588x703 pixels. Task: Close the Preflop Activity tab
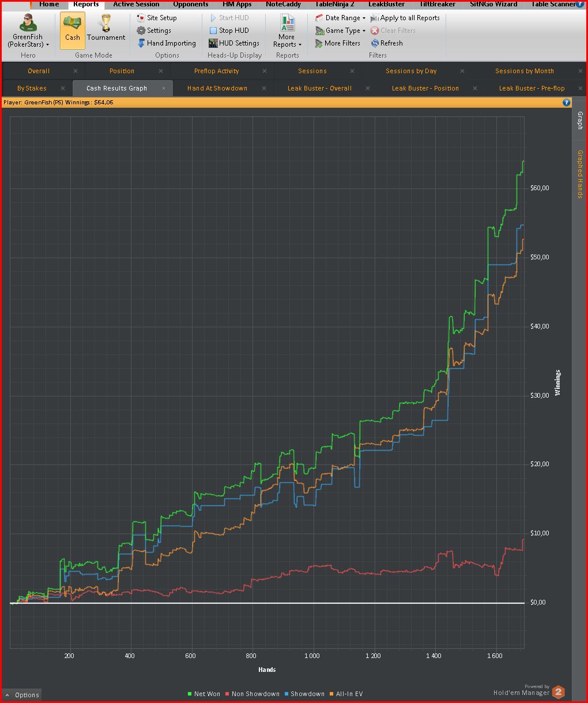pos(265,71)
